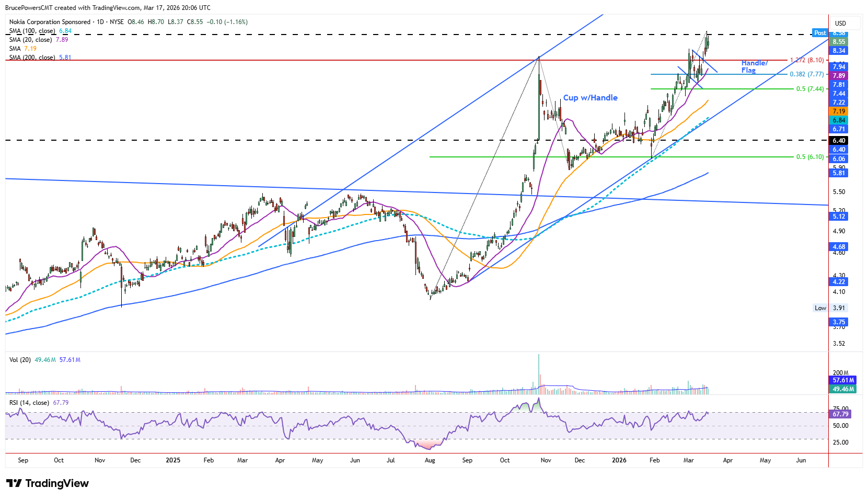Click the 2025 year mark on time axis

coord(173,460)
